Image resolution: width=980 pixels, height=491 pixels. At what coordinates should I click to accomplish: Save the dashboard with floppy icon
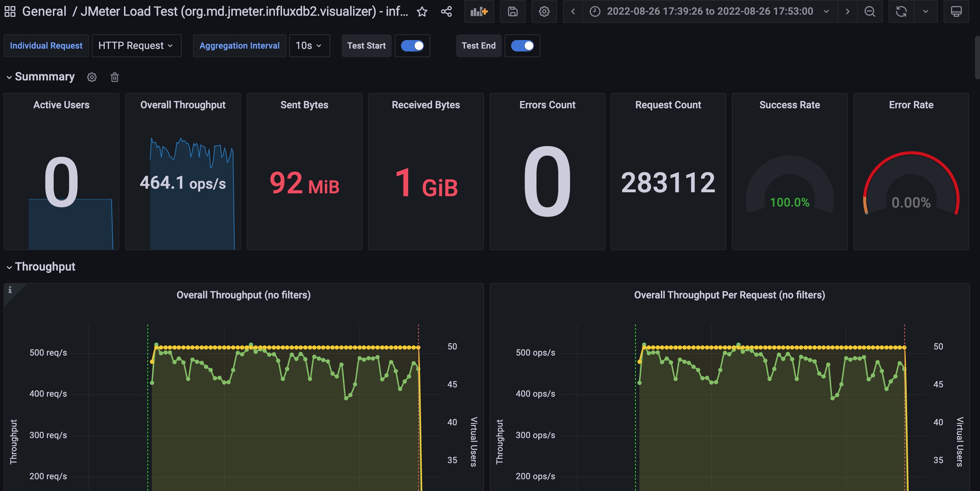(x=513, y=11)
